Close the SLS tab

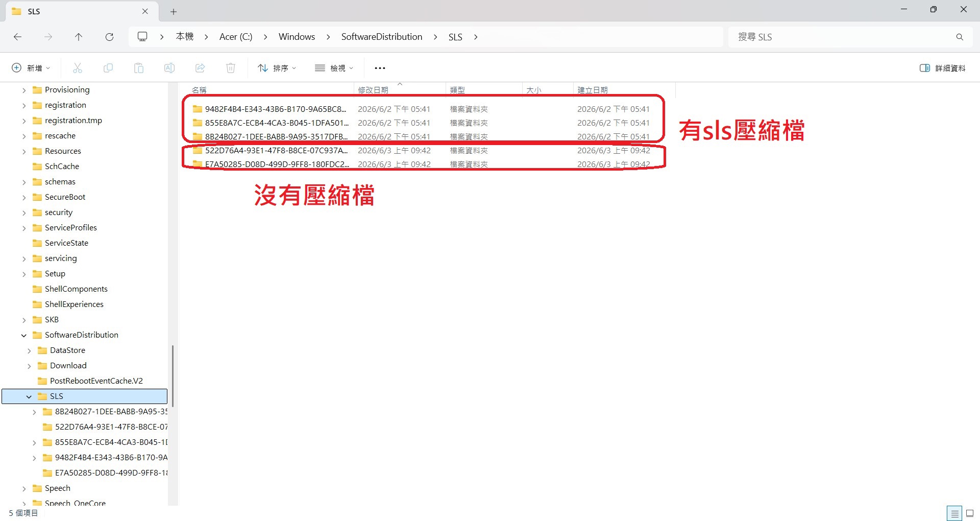145,11
